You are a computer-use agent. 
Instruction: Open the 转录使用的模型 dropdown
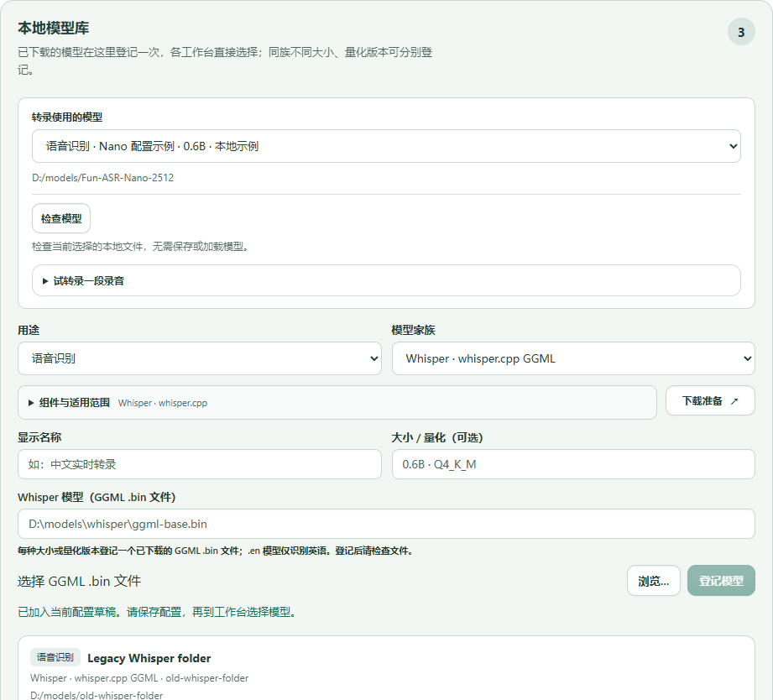[386, 146]
